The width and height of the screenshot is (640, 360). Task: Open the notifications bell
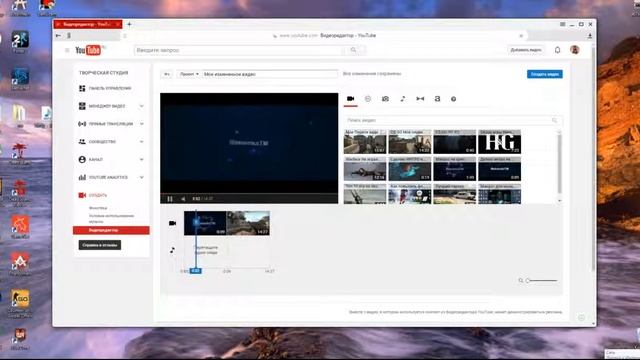pos(558,50)
